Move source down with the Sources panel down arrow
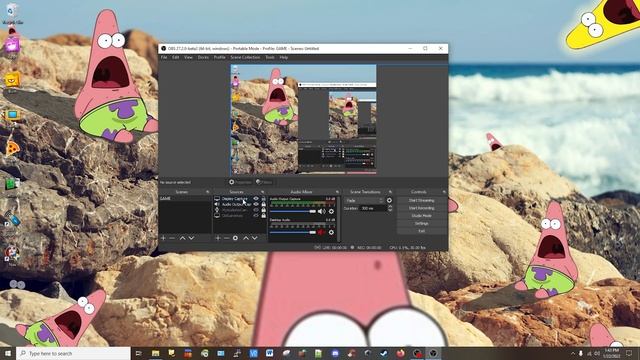The image size is (640, 360). click(x=254, y=238)
